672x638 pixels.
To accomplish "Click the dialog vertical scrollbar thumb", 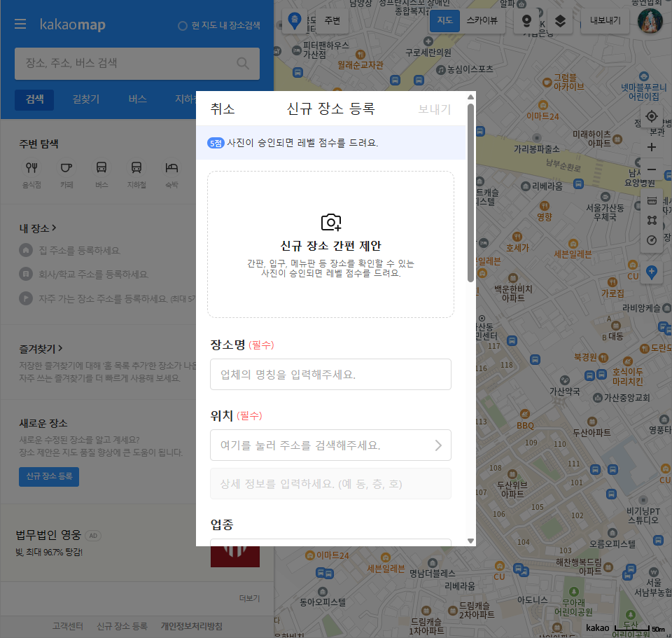I will (470, 193).
